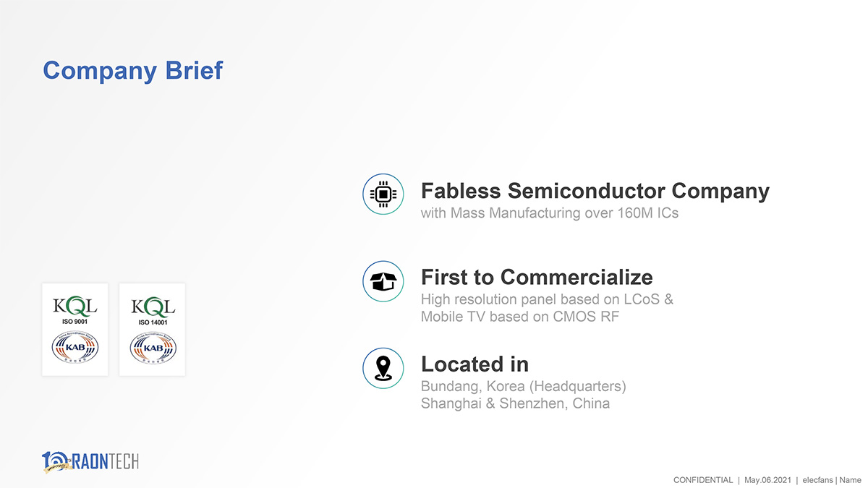Select the KQL ISO 9001 certificate badge
The width and height of the screenshot is (868, 488).
pos(75,329)
